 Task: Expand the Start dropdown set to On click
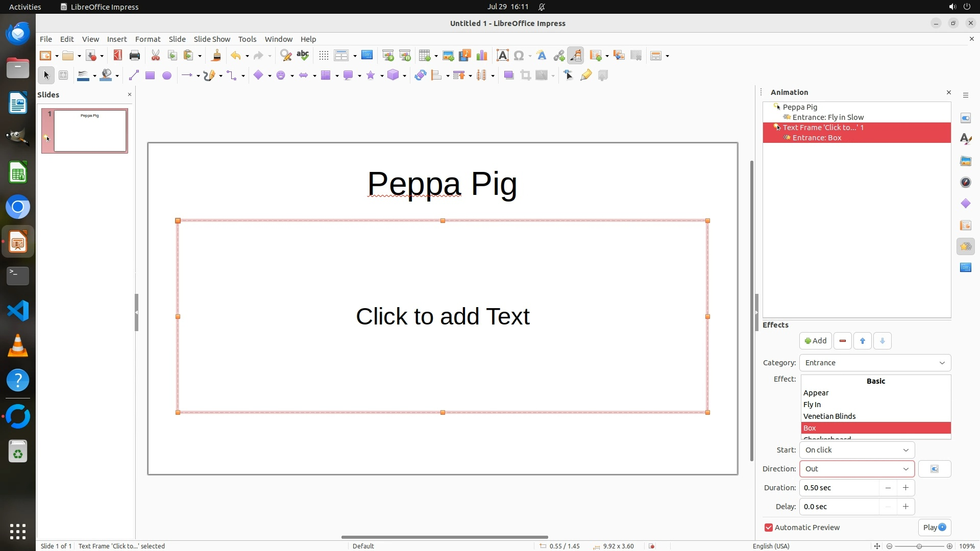tap(856, 450)
